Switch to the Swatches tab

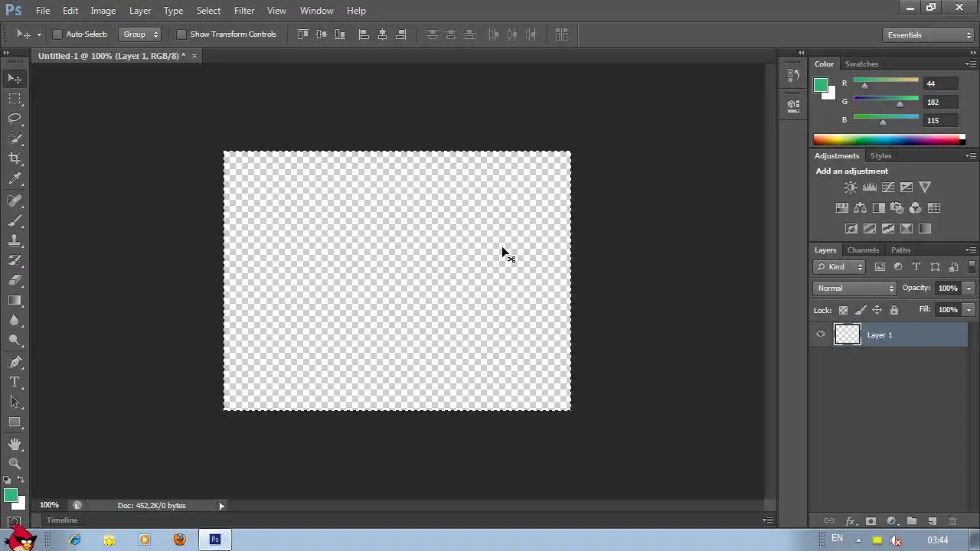pos(861,64)
